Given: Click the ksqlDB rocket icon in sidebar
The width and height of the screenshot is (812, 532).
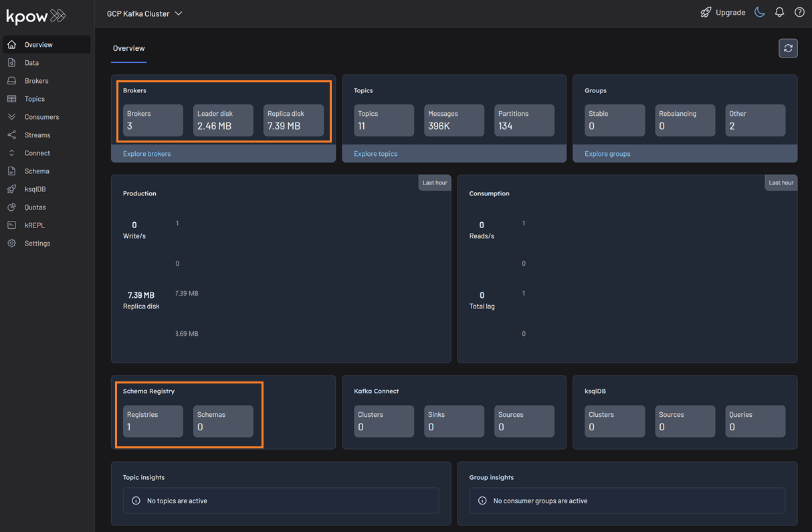Looking at the screenshot, I should point(11,189).
